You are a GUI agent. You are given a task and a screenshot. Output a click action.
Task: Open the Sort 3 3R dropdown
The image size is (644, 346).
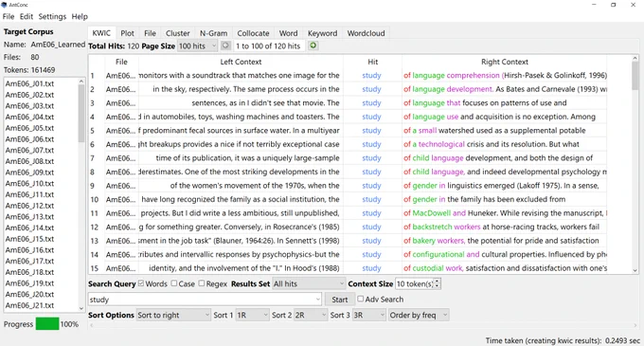(368, 315)
